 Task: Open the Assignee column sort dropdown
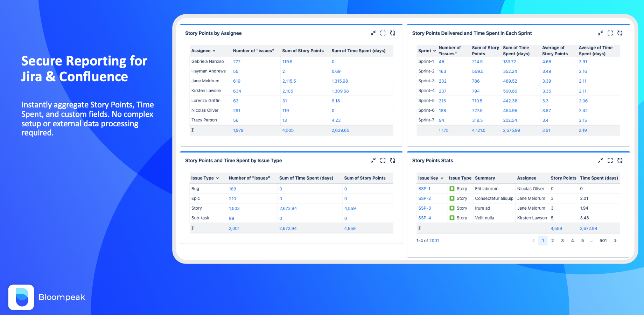214,50
